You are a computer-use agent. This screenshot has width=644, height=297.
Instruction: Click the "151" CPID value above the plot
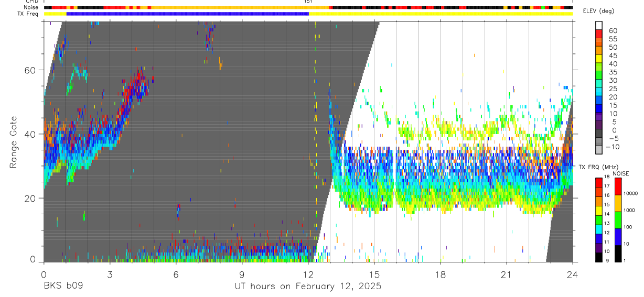(x=308, y=2)
